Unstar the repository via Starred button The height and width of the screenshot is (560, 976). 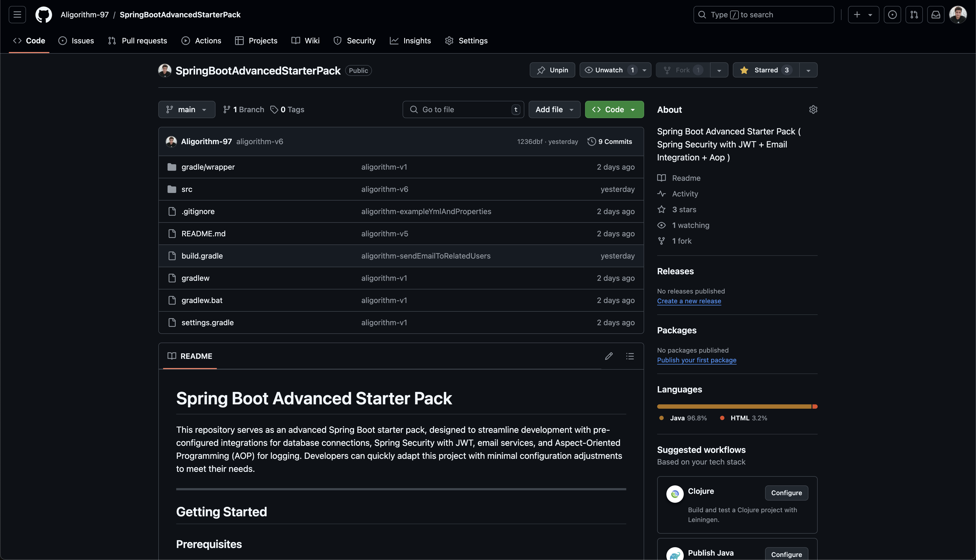pos(766,70)
